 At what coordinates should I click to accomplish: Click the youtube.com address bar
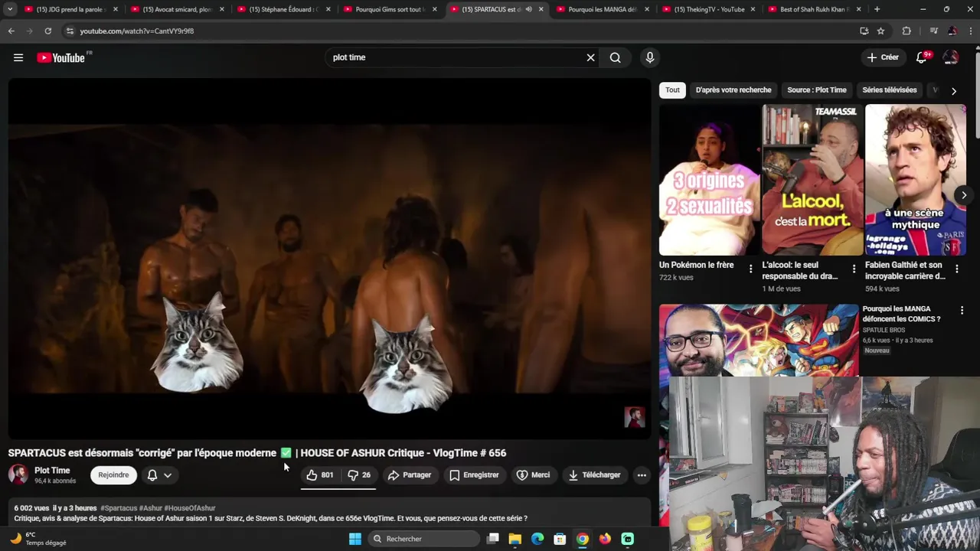click(x=459, y=31)
